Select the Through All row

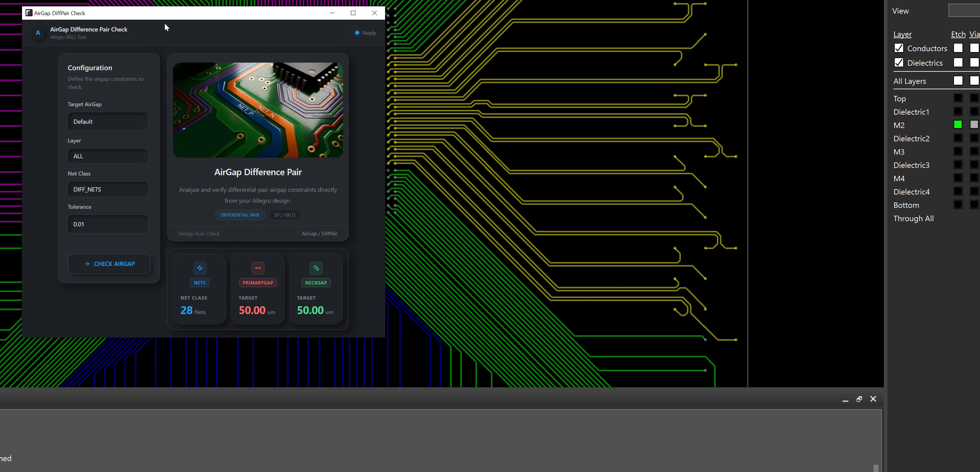[x=913, y=218]
